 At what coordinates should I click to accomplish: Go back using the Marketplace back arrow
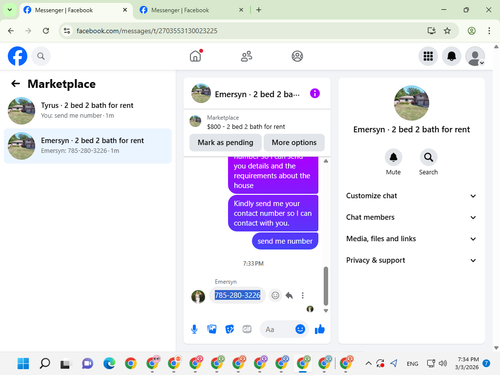pos(16,84)
